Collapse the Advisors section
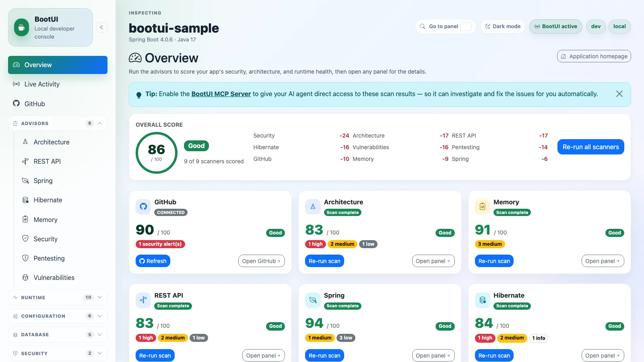 pyautogui.click(x=58, y=123)
